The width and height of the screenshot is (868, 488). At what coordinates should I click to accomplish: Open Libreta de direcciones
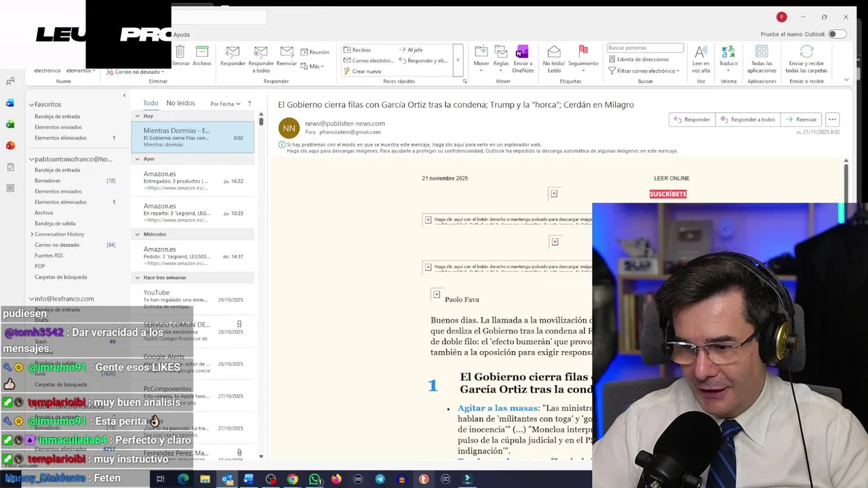click(x=638, y=59)
